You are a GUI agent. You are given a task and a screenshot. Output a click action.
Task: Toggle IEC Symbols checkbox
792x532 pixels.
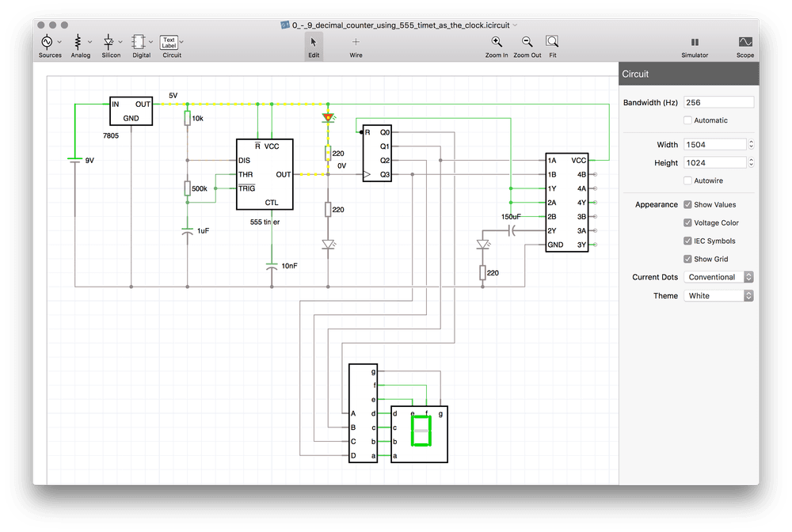(x=687, y=241)
